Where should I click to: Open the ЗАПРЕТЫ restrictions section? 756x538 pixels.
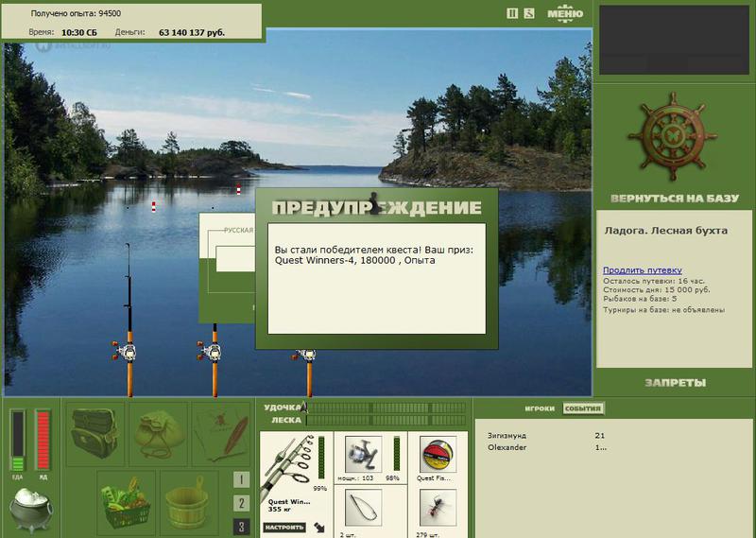675,383
